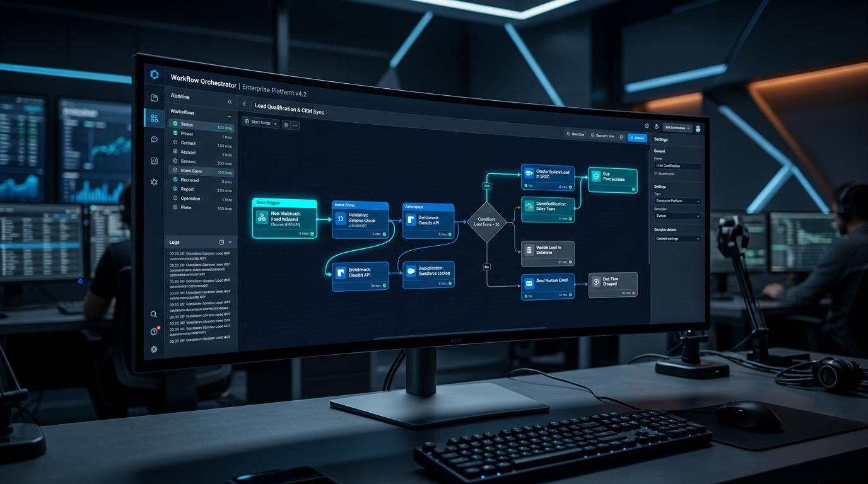Click the blue primary button in the canvas toolbar

pos(638,137)
